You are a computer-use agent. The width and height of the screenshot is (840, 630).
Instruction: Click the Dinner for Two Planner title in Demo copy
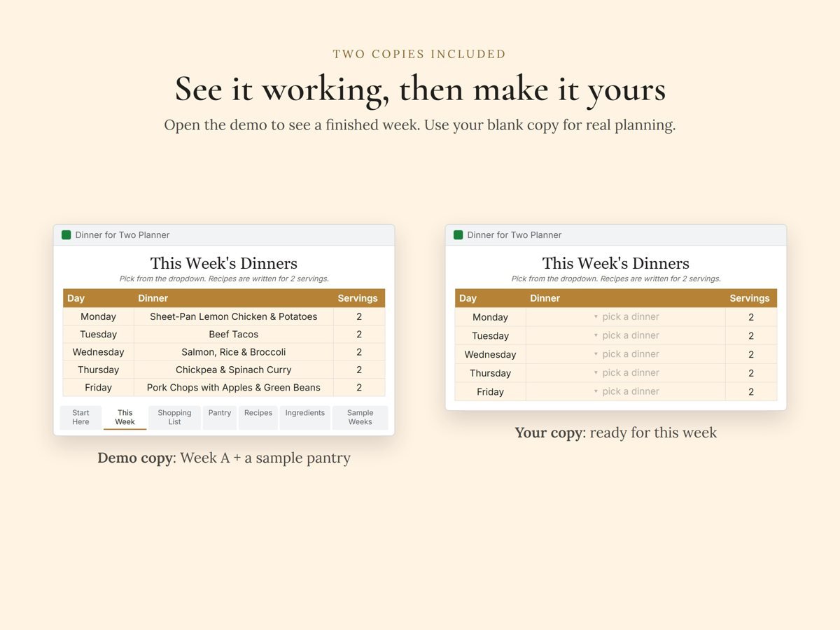122,235
